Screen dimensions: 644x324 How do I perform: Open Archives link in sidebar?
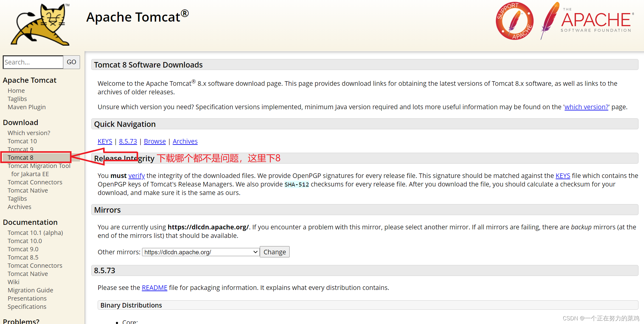tap(19, 207)
